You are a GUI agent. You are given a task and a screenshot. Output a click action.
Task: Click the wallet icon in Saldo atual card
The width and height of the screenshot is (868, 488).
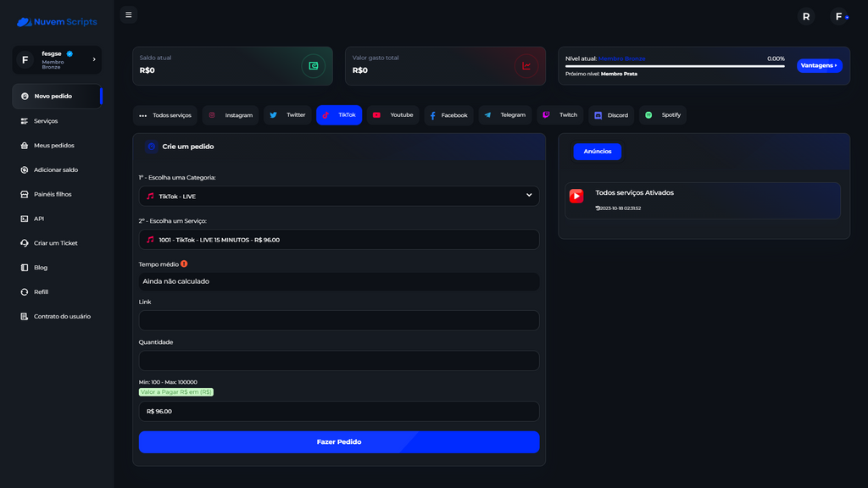coord(313,66)
